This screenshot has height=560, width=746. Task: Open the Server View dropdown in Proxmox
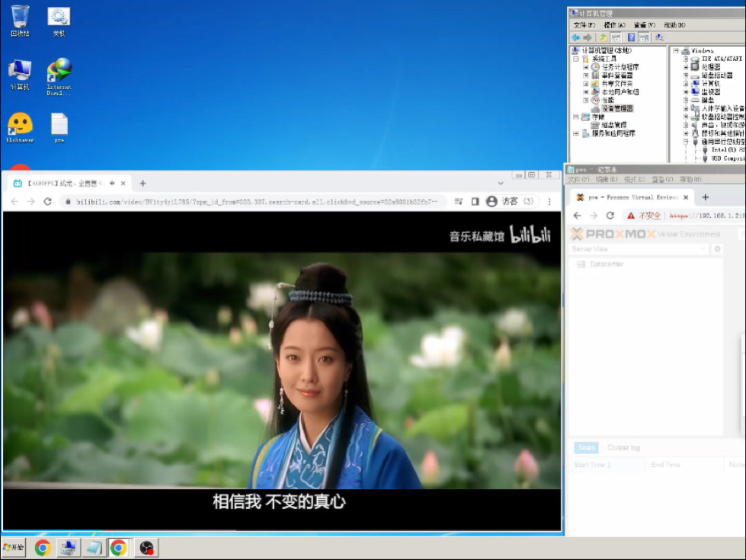(639, 249)
